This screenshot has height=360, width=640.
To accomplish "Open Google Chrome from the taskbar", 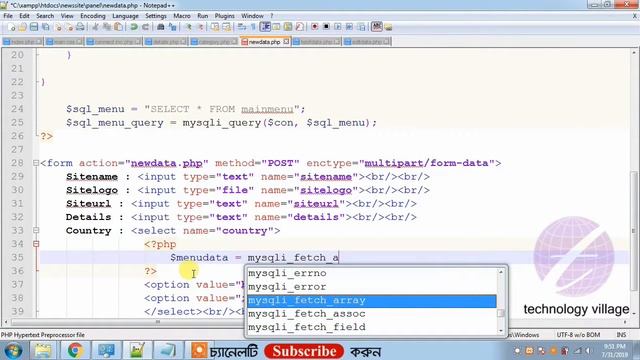I will (75, 351).
